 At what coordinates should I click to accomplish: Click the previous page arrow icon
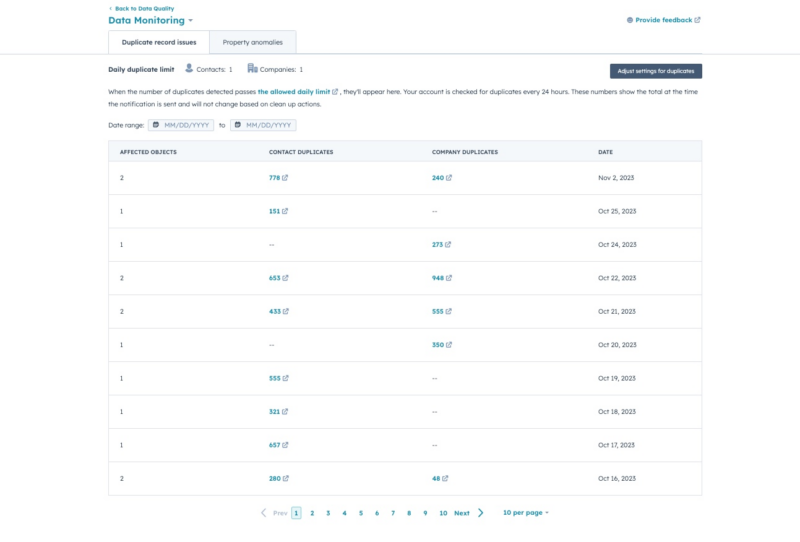(263, 513)
